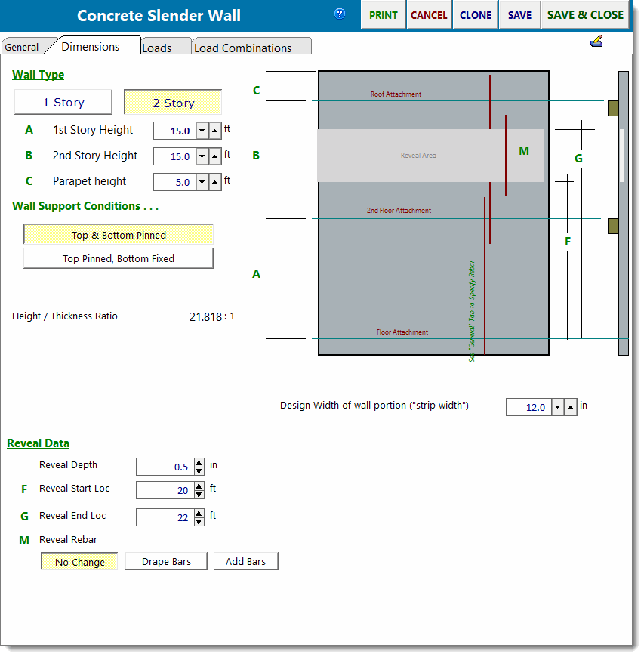Screen dimensions: 644x657
Task: Expand the strip width dropdown list
Action: 558,407
